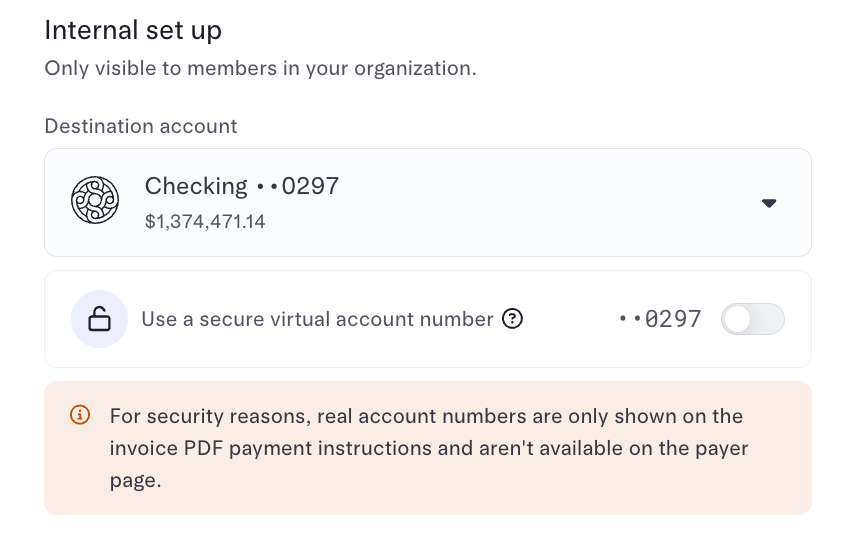Click the ••0297 masked number beside toggle
The width and height of the screenshot is (852, 546).
[660, 319]
